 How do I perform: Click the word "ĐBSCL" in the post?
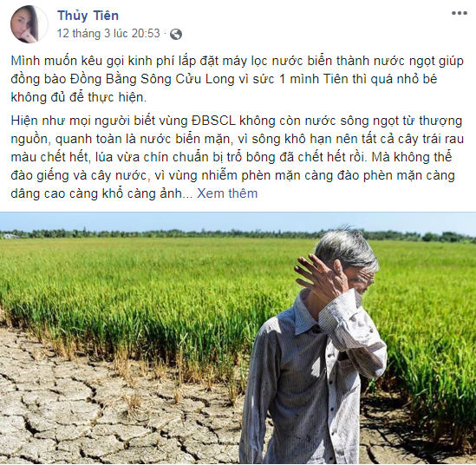(x=213, y=121)
